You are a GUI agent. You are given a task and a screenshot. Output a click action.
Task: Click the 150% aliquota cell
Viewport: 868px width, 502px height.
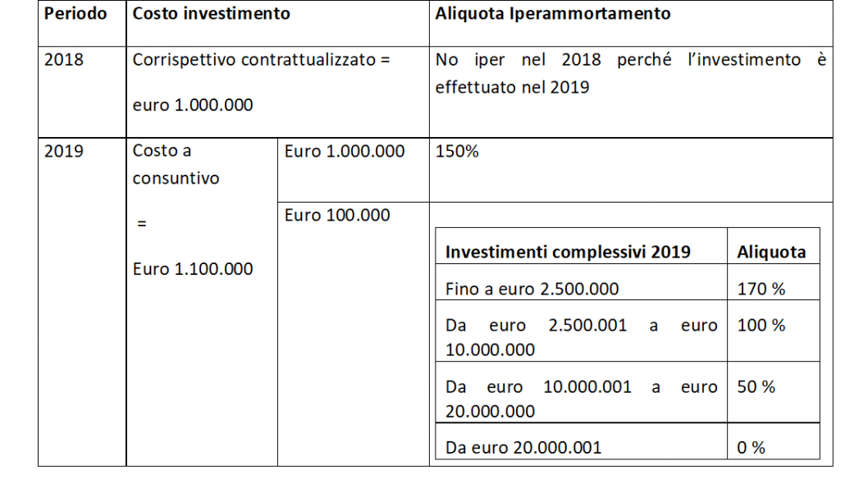click(x=458, y=152)
